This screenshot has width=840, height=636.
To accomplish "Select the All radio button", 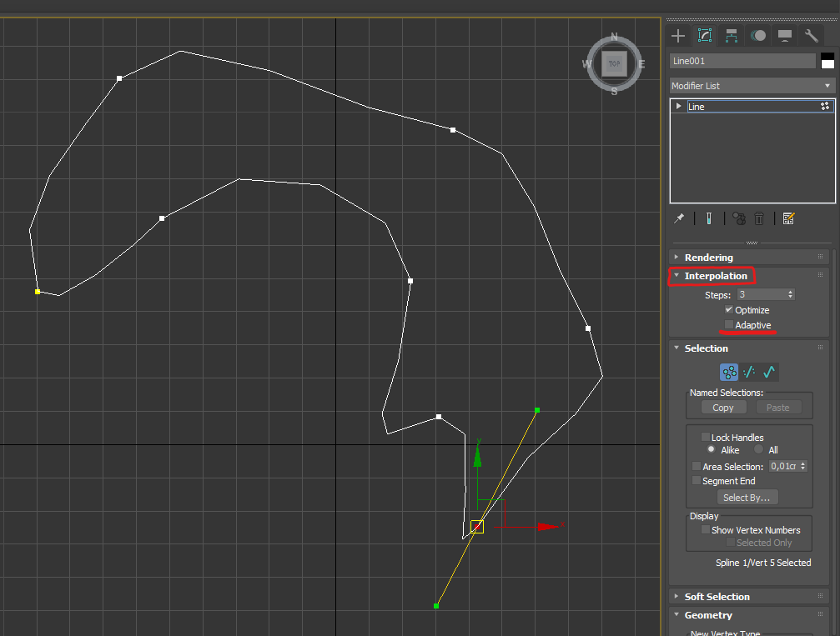I will point(758,450).
